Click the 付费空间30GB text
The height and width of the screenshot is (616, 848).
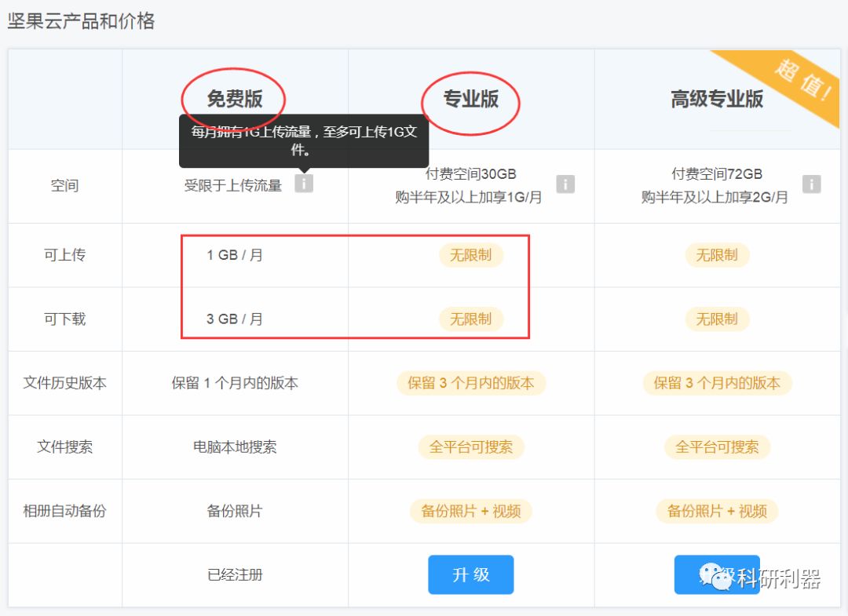coord(470,173)
